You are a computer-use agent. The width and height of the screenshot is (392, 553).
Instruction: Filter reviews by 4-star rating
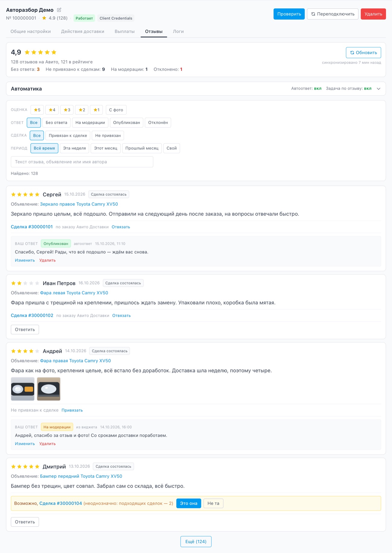pos(52,110)
